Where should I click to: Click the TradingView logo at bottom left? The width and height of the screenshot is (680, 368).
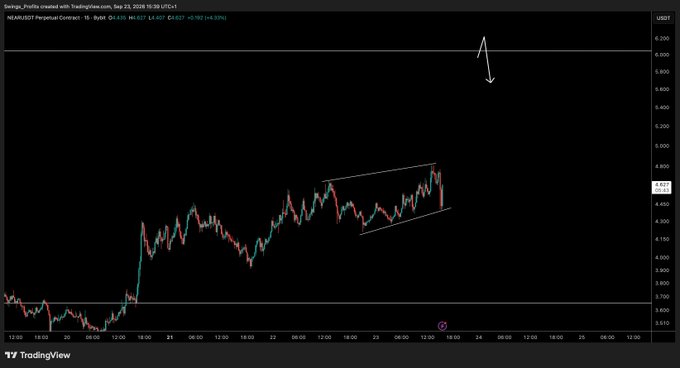[x=37, y=355]
